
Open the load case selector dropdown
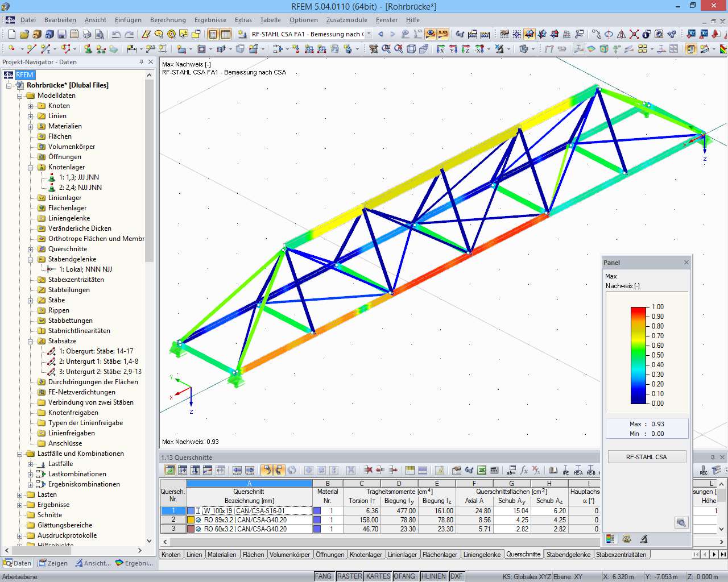369,34
